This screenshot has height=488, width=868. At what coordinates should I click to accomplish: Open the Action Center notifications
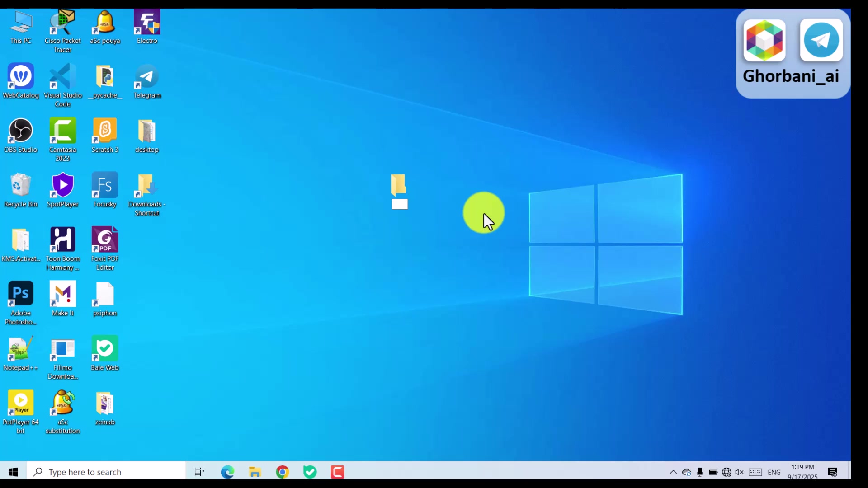832,472
